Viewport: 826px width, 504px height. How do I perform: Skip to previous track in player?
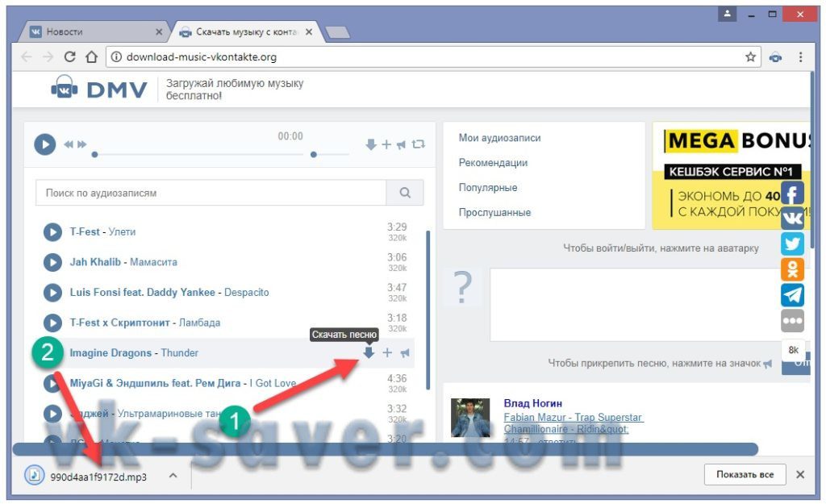(x=69, y=144)
